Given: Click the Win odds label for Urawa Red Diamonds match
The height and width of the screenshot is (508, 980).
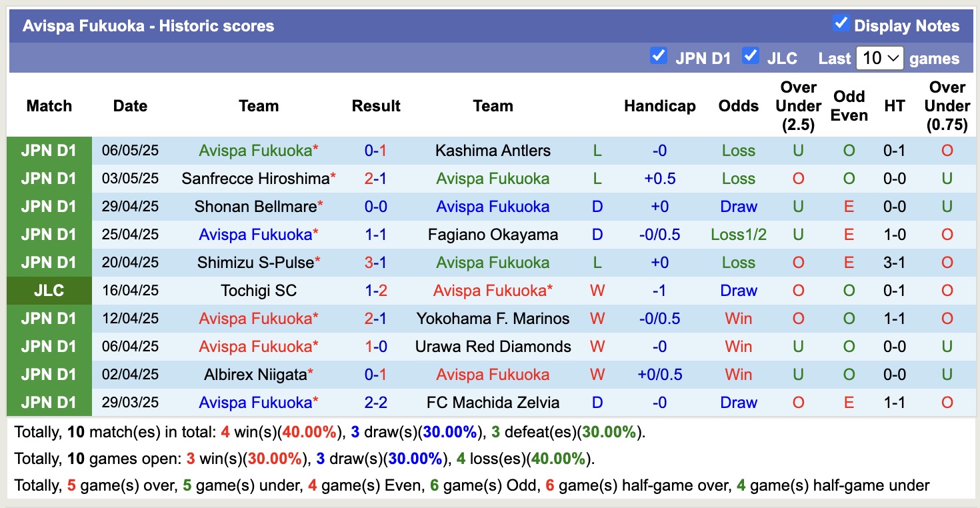Looking at the screenshot, I should click(738, 346).
